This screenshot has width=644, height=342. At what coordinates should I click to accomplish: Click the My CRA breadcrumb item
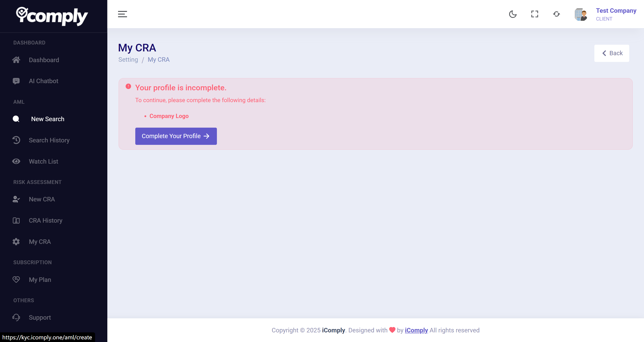coord(159,60)
